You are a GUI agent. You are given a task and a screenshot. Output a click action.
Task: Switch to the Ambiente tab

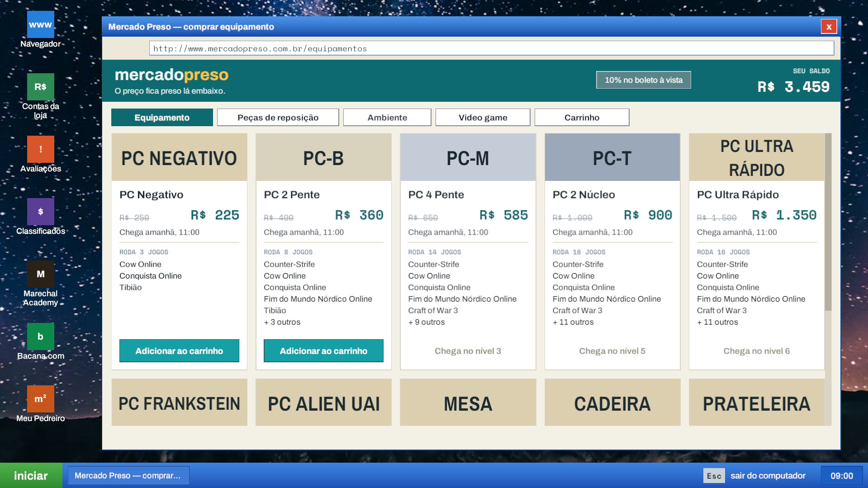(387, 118)
